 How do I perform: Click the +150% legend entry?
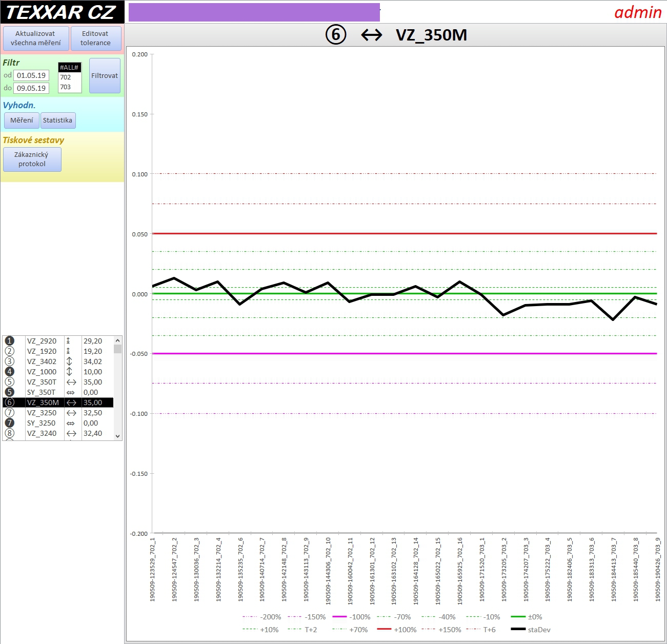pos(441,630)
